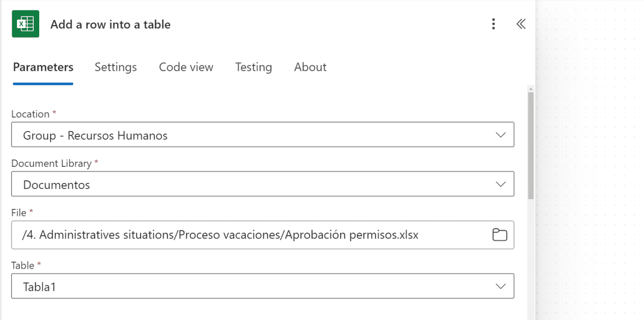The image size is (644, 320).
Task: Collapse the action panel with double chevron
Action: pos(521,24)
